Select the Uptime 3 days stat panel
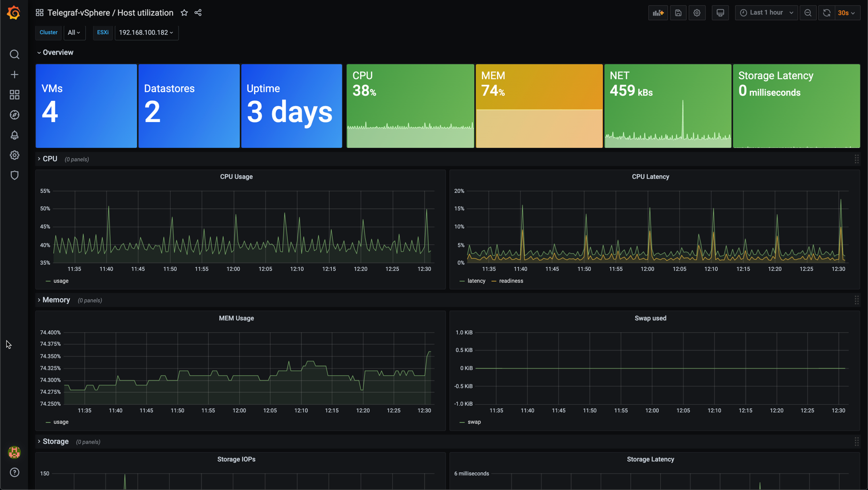This screenshot has height=490, width=868. click(x=292, y=106)
